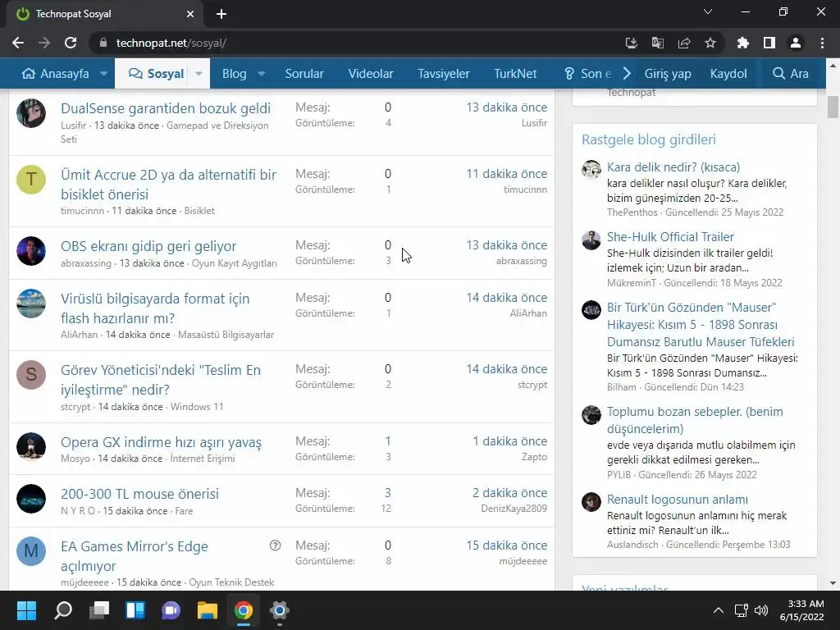Image resolution: width=840 pixels, height=630 pixels.
Task: Open blog Renault logosunun anlamı
Action: click(677, 500)
